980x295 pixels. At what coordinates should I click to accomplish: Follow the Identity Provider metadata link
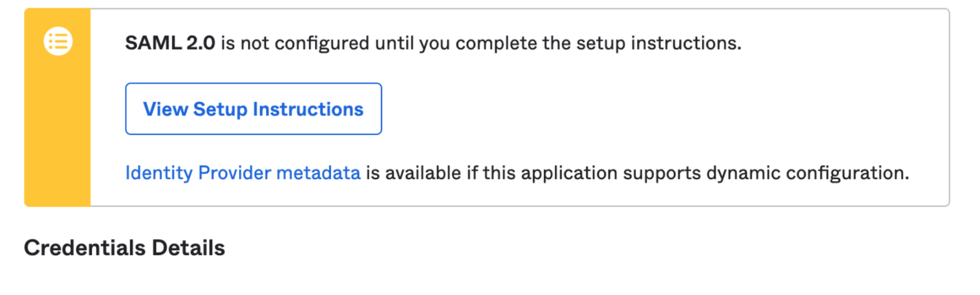pyautogui.click(x=243, y=173)
